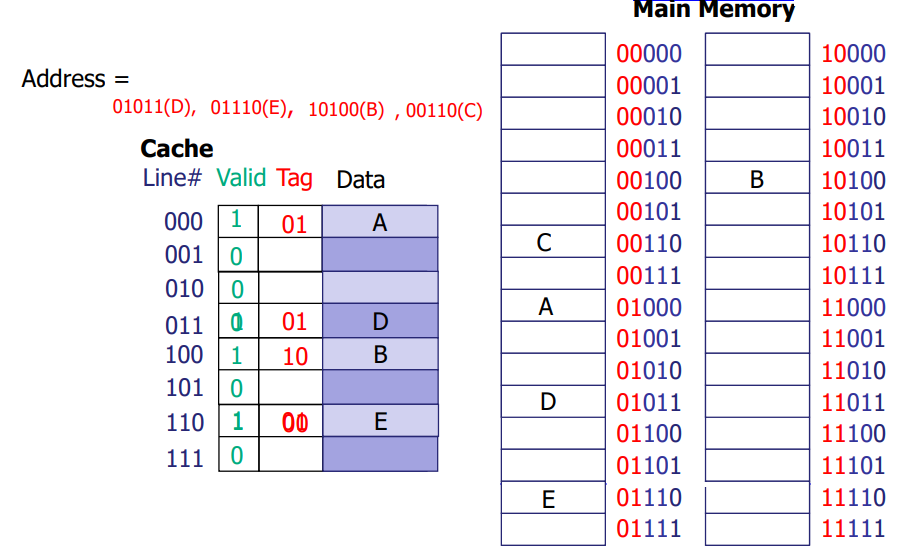Click memory block E at address 01110
This screenshot has height=551, width=902.
[553, 498]
